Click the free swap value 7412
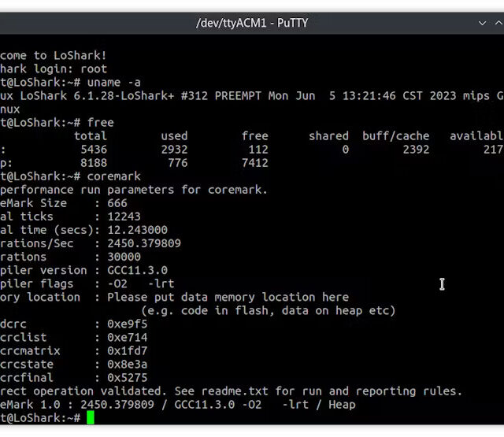Screen dimensions: 504x437 [x=254, y=162]
